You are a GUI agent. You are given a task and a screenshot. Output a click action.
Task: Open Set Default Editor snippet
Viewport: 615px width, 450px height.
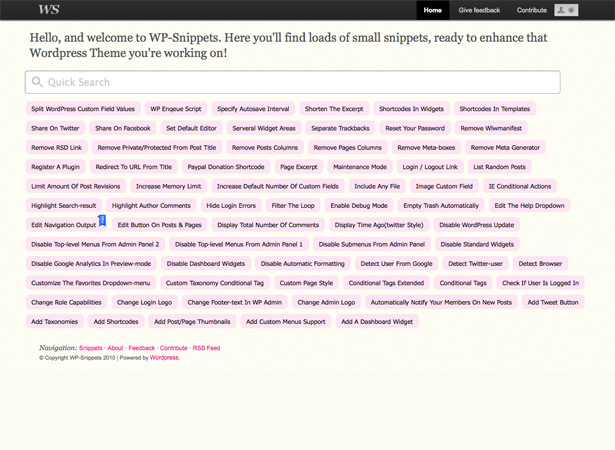tap(191, 128)
